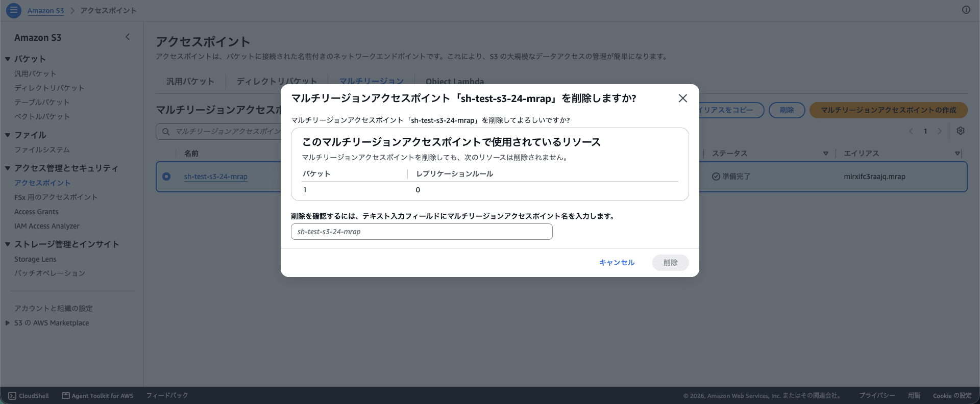
Task: Sort by エイリアス column arrow
Action: point(957,154)
